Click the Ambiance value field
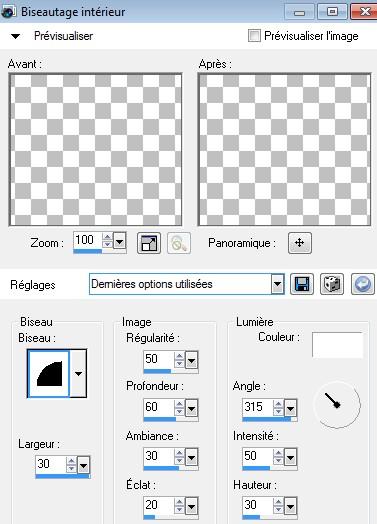The width and height of the screenshot is (377, 524). click(x=158, y=456)
